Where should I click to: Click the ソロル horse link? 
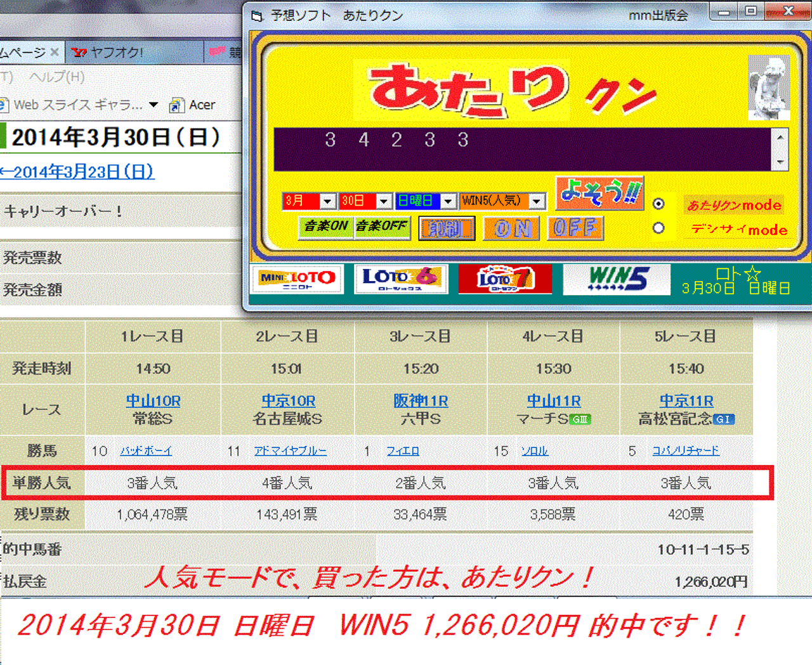[x=534, y=451]
